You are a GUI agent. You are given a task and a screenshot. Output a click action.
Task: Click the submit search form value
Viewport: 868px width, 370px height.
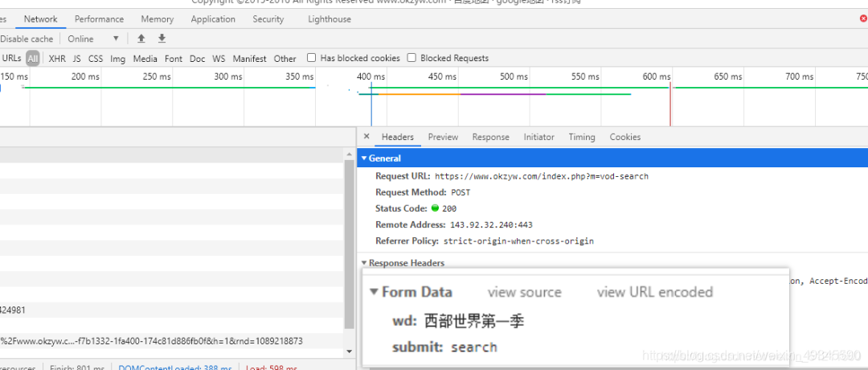(x=474, y=347)
